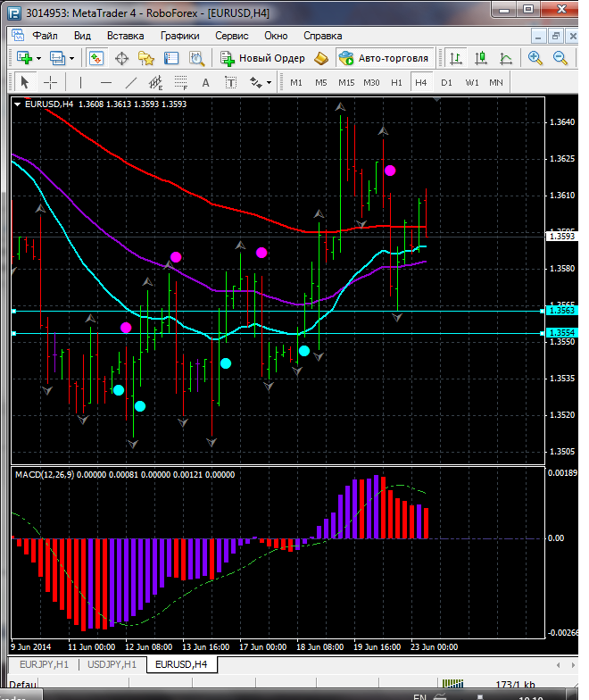Image resolution: width=589 pixels, height=700 pixels.
Task: Open the Сервис menu
Action: point(232,36)
